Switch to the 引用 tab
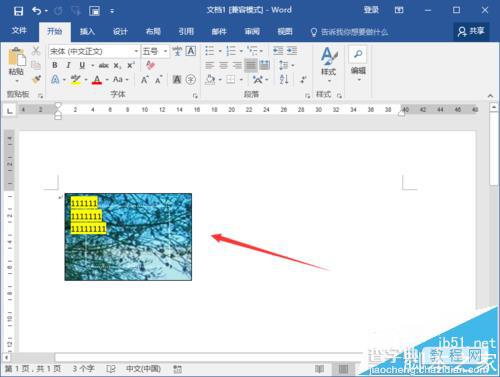The image size is (500, 377). [186, 32]
